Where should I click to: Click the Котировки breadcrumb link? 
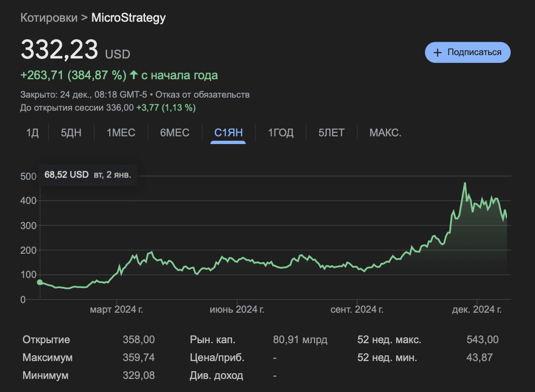click(49, 18)
